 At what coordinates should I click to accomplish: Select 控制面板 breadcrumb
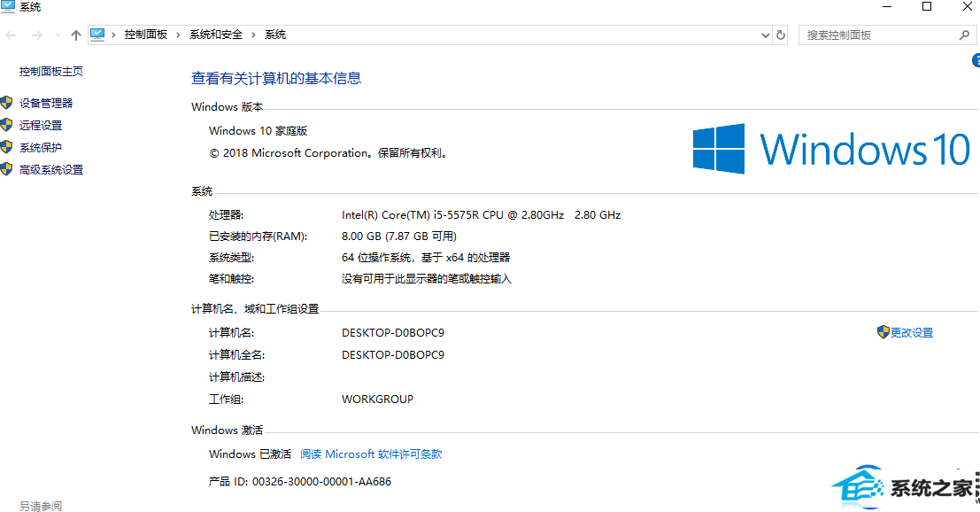point(145,35)
